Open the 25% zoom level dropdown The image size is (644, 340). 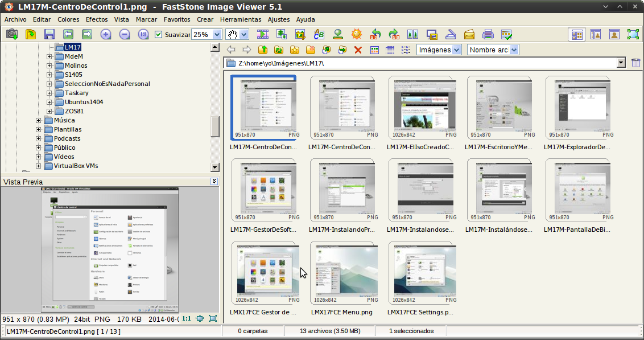coord(216,35)
